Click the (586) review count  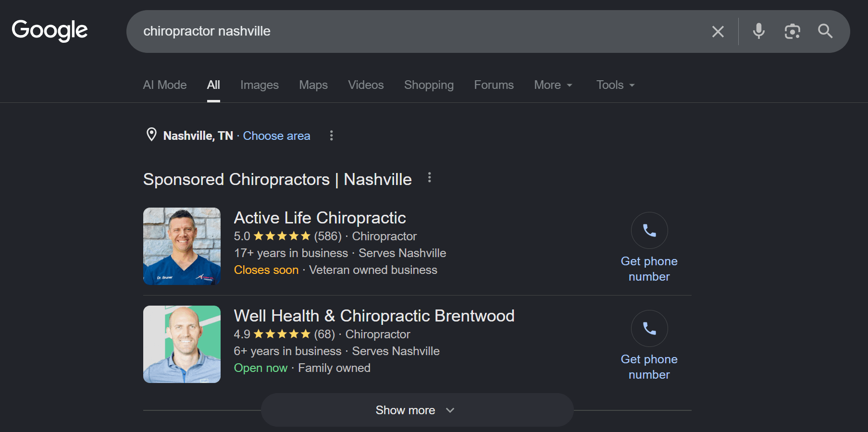click(328, 236)
